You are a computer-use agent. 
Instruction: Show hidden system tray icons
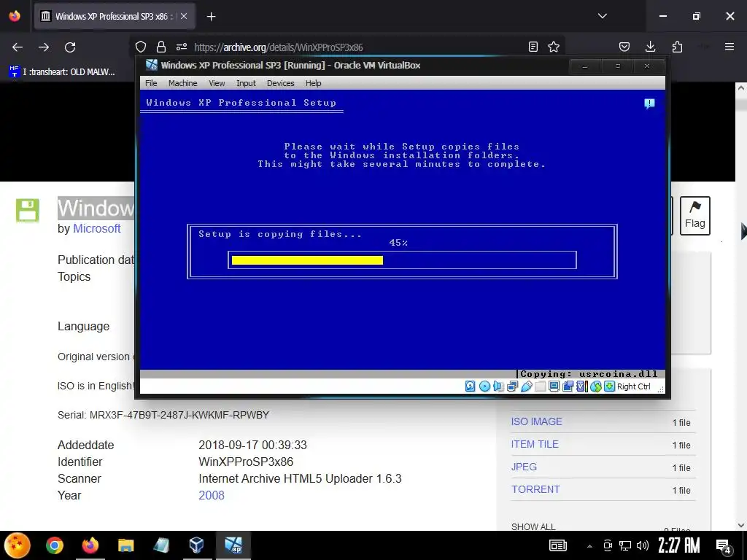pyautogui.click(x=589, y=545)
